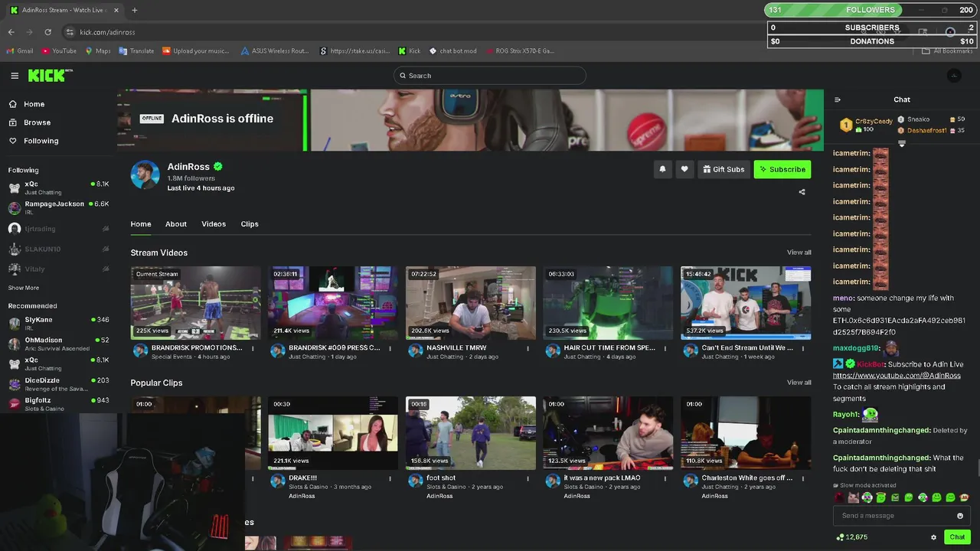Open the hamburger sidebar menu
Image resolution: width=980 pixels, height=551 pixels.
[15, 76]
